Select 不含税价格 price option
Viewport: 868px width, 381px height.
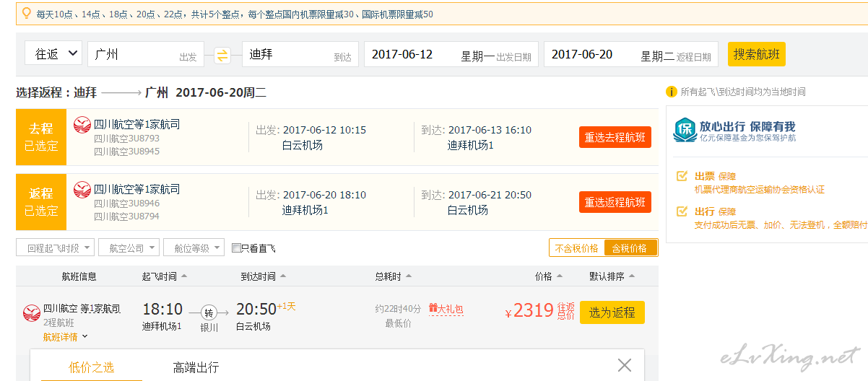(576, 248)
